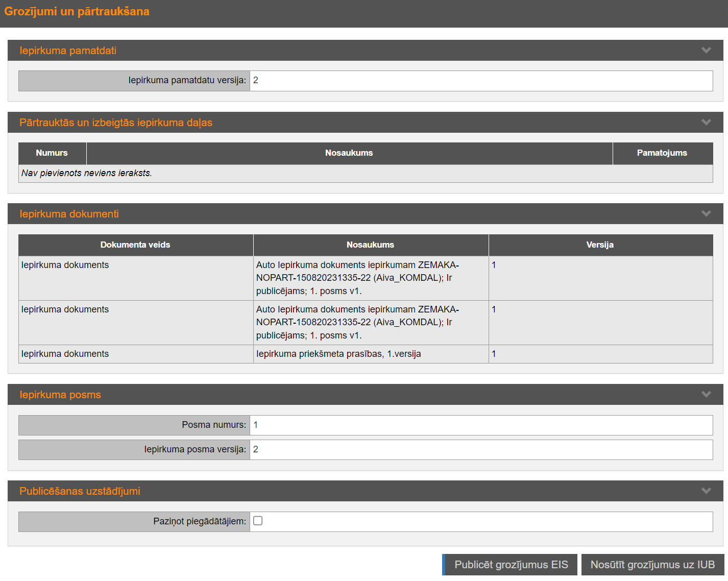This screenshot has height=581, width=728.
Task: Collapse the Iepirkuma dokumenti section chevron
Action: [706, 213]
